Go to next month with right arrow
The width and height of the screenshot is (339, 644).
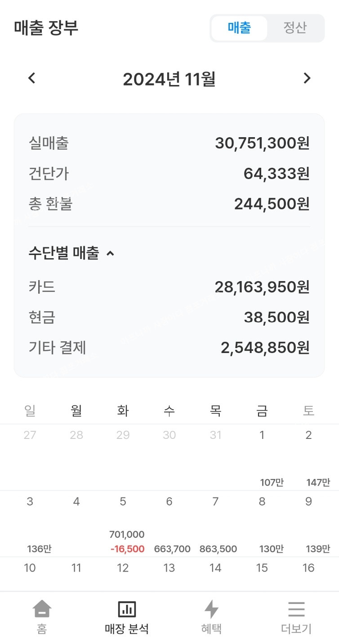(x=307, y=78)
